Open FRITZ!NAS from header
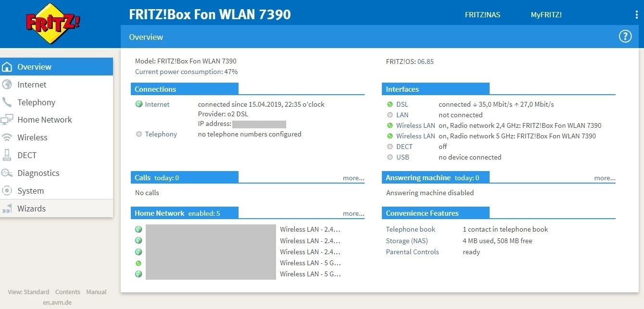 (x=482, y=15)
